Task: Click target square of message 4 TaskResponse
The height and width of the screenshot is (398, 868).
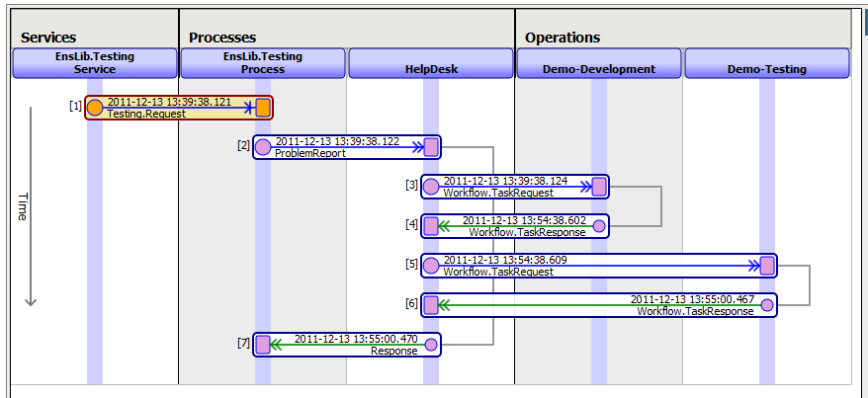Action: 431,226
